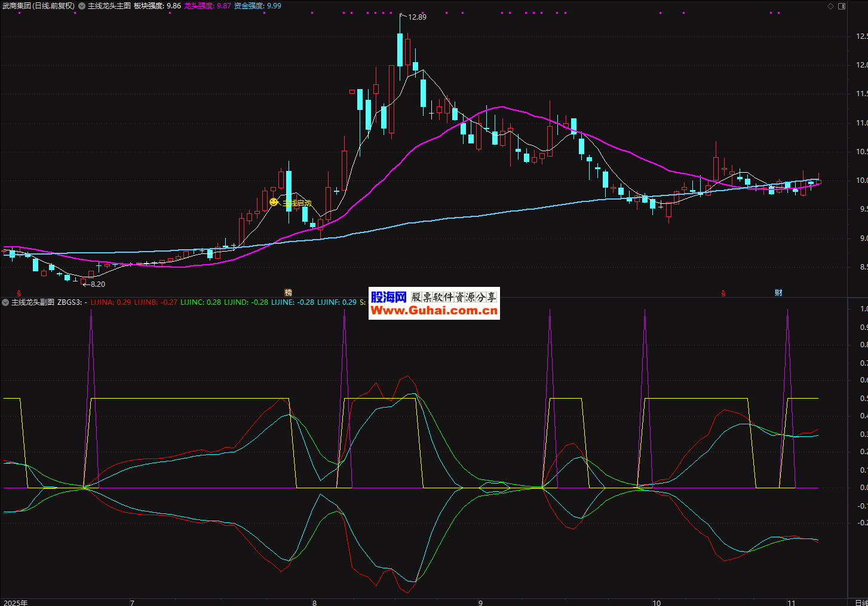The width and height of the screenshot is (868, 606).
Task: Click the red S marker at far left
Action: pos(19,293)
